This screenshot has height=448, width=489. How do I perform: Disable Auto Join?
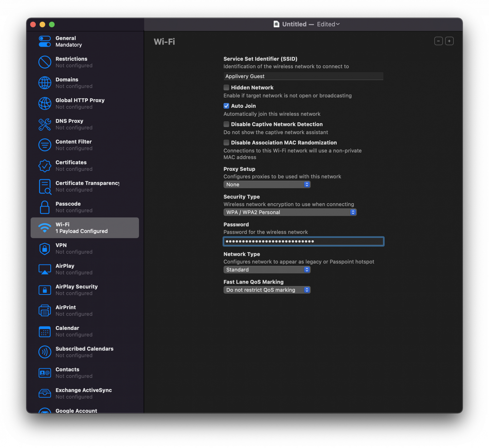(x=226, y=106)
